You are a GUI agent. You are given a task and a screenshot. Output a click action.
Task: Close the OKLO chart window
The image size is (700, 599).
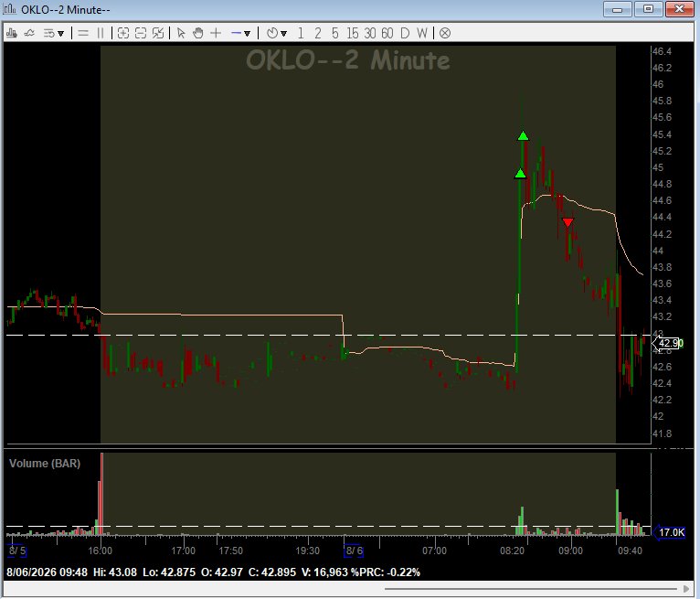coord(680,9)
